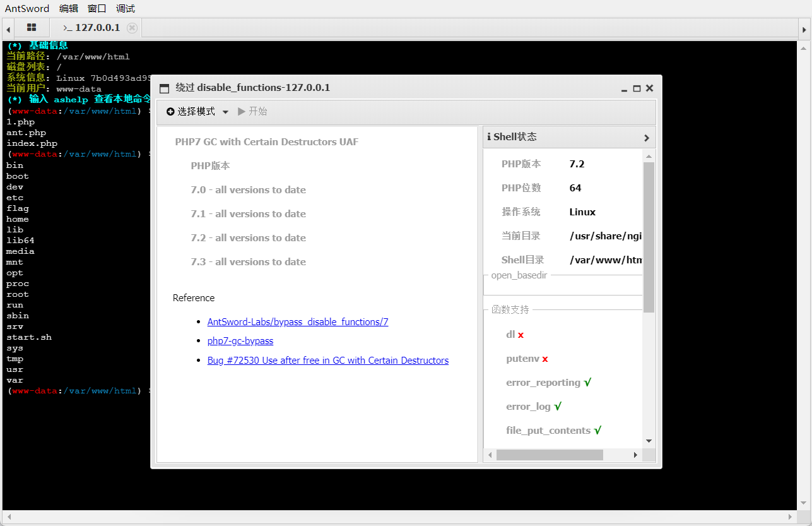
Task: Open AntSword-Labs/bypass_disable_functions/7 link
Action: (298, 322)
